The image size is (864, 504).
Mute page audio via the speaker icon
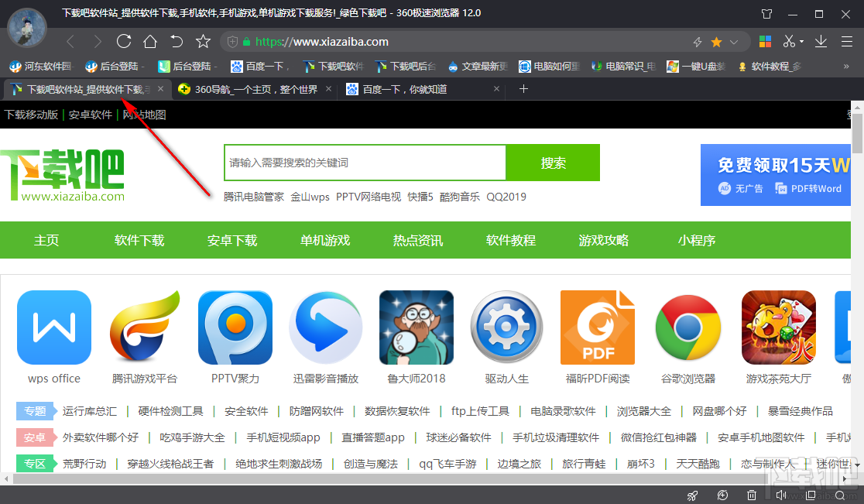click(781, 495)
